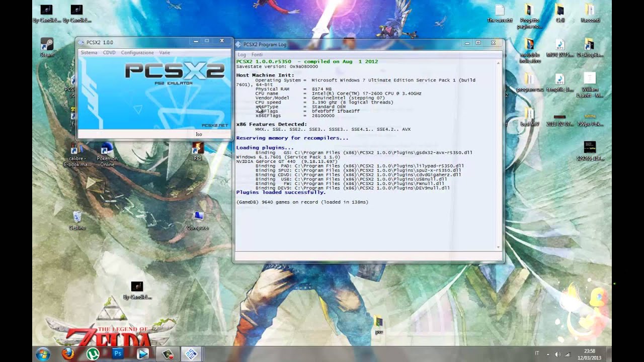
Task: Open the Log menu in Program Log window
Action: pos(242,54)
